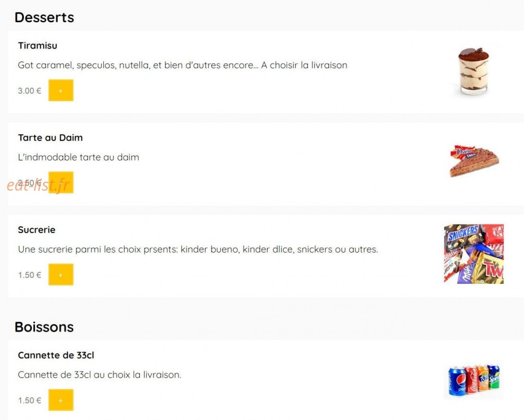Click the Tiramisu flavors description text
This screenshot has height=420, width=524.
(x=182, y=65)
